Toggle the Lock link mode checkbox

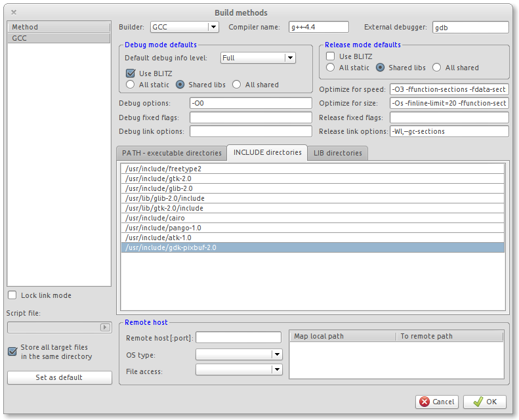12,295
